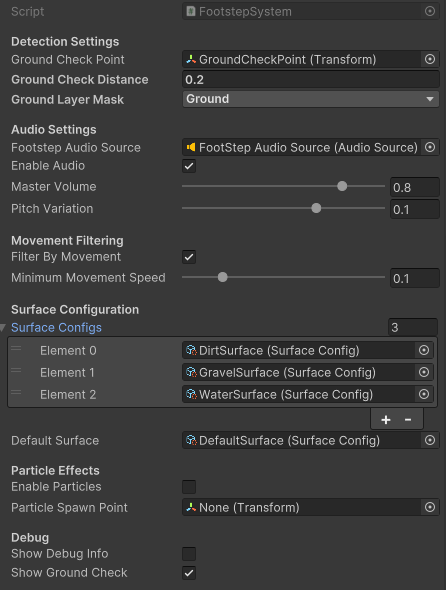Viewport: 446px width, 590px height.
Task: Open object picker for DirtSurface element
Action: [x=424, y=350]
